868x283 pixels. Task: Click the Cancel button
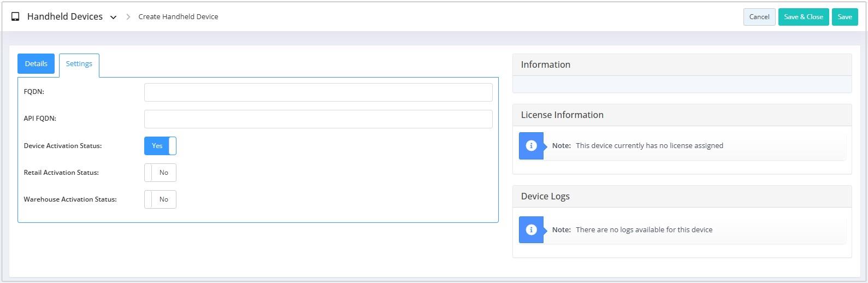click(759, 17)
